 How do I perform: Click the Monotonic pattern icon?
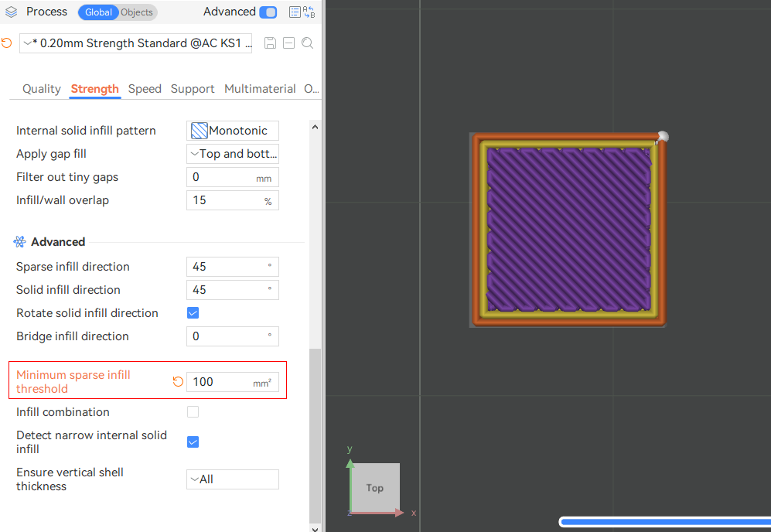200,131
